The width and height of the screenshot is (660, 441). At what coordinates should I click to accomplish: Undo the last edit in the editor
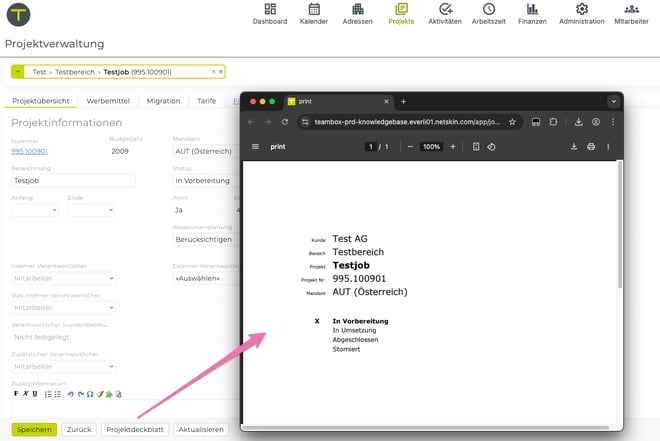(70, 394)
